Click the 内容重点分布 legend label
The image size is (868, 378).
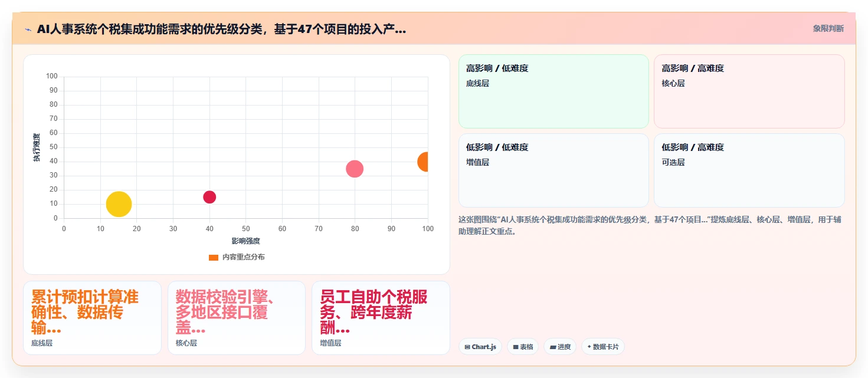click(x=244, y=257)
